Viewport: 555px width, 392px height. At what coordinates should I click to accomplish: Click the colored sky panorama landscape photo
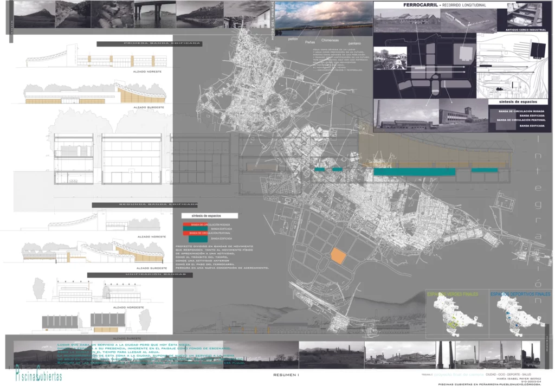(324, 18)
